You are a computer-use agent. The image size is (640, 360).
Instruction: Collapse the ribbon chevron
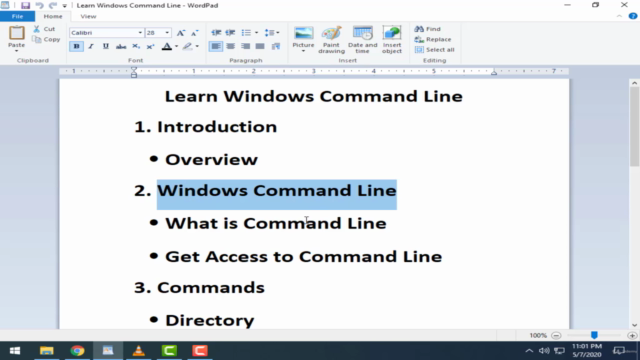620,16
